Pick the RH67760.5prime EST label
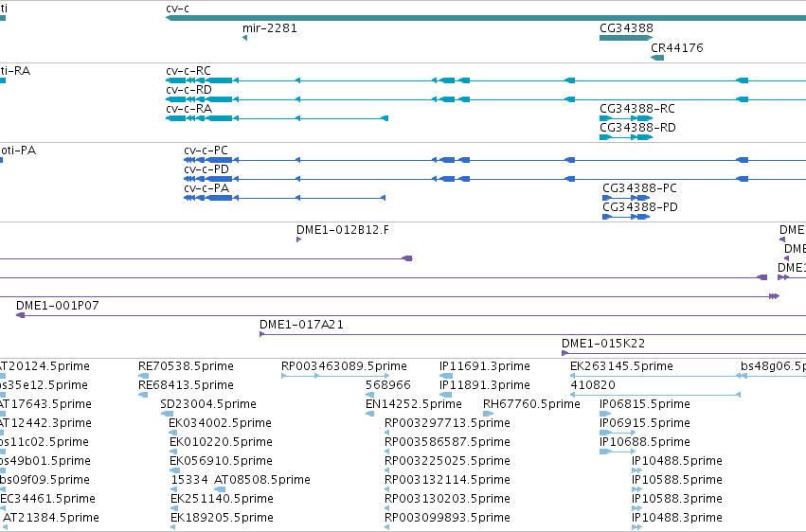The image size is (806, 532). point(531,404)
